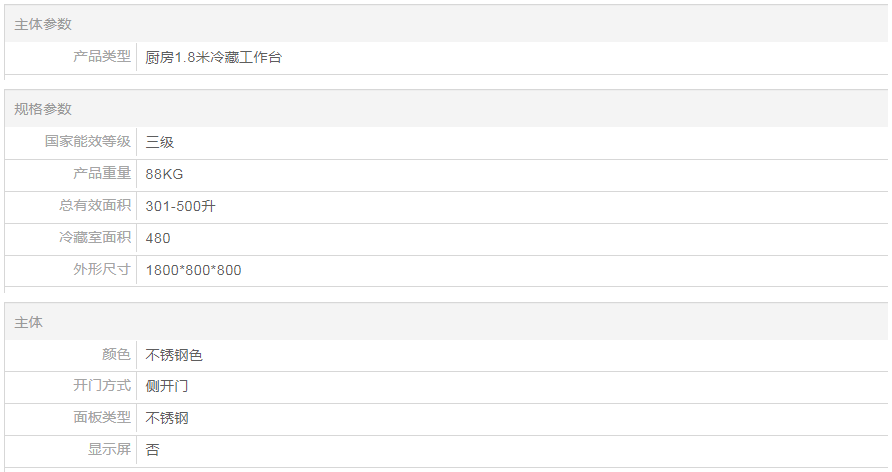Click the 产品类型 label
This screenshot has width=892, height=472.
pyautogui.click(x=102, y=57)
